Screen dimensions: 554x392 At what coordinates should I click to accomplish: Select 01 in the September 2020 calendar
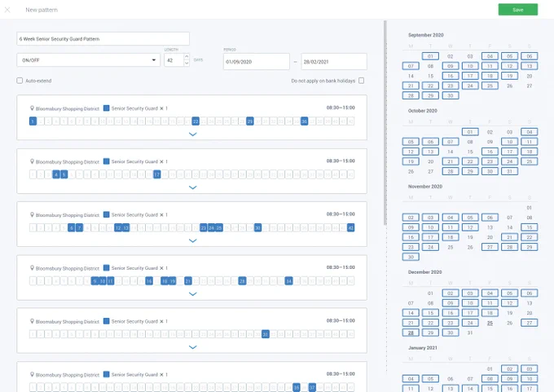[x=430, y=56]
